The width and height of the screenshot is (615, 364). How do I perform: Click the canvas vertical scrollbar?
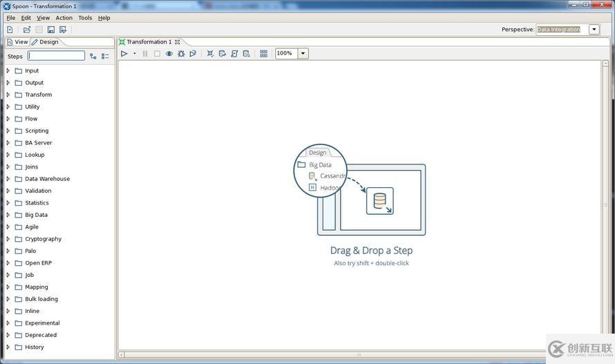point(605,204)
